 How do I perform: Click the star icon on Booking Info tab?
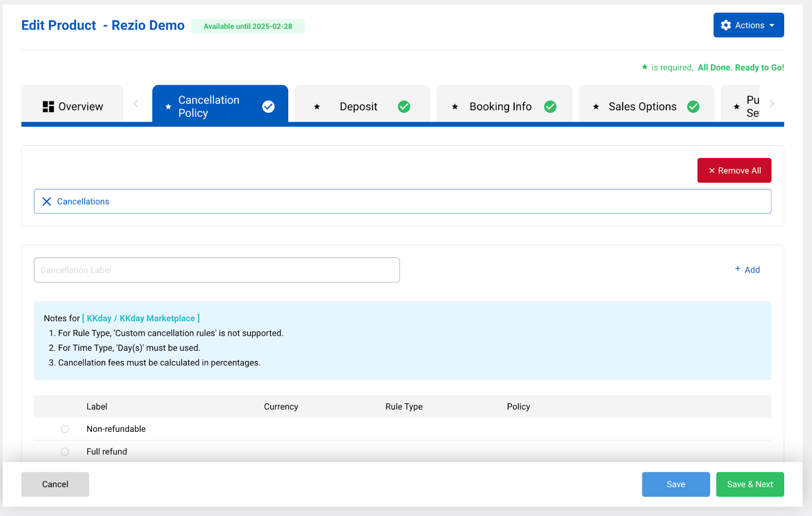(x=455, y=107)
